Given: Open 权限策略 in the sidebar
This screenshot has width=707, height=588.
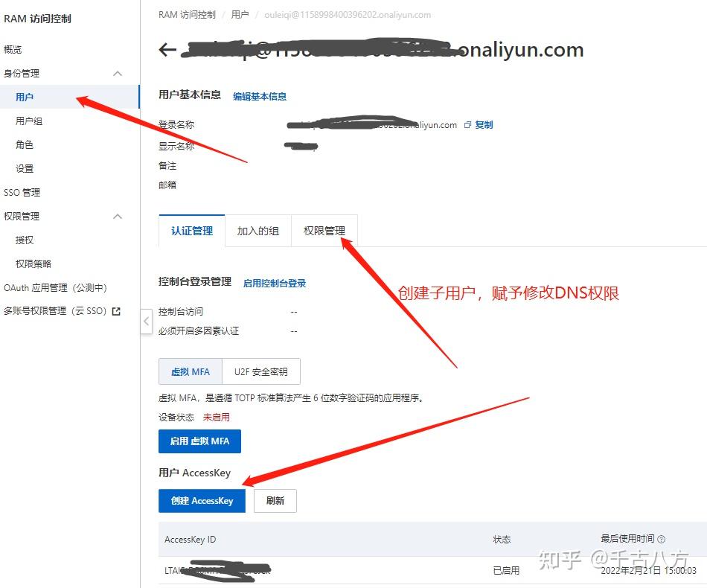Looking at the screenshot, I should click(x=33, y=263).
